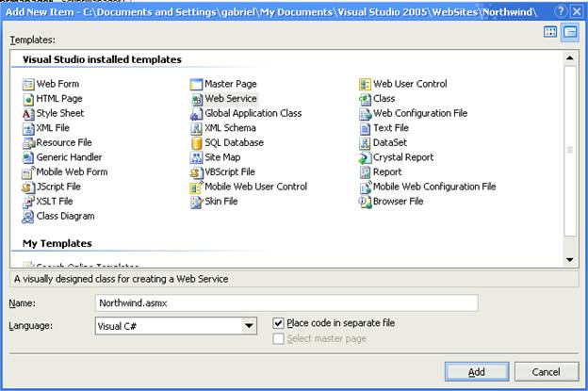Choose the Mobile Web Configuration File icon

366,187
